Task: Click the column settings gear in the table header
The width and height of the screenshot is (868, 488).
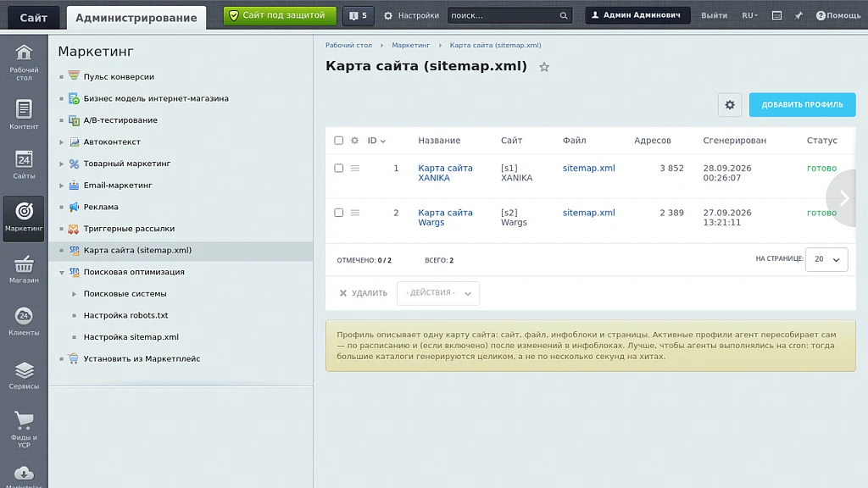Action: 355,141
